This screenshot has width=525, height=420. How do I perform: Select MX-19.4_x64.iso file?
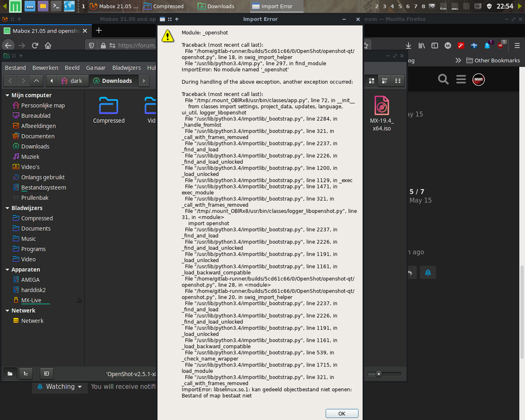(x=382, y=113)
